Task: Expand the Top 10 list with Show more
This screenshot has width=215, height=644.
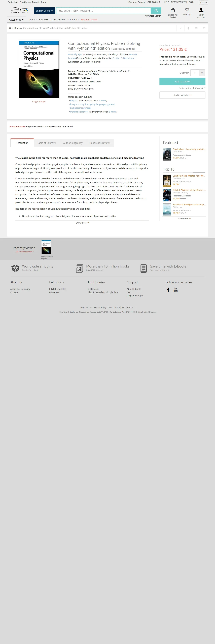Action: [x=184, y=219]
